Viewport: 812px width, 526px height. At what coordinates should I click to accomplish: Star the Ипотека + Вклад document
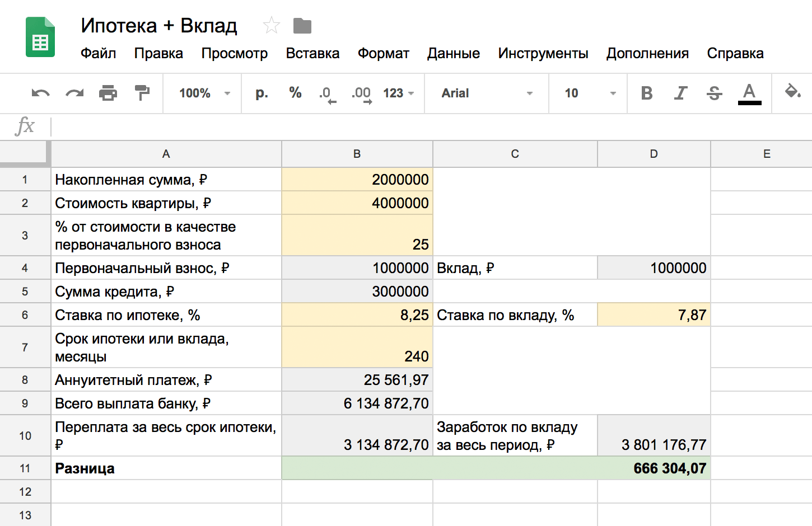tap(272, 25)
